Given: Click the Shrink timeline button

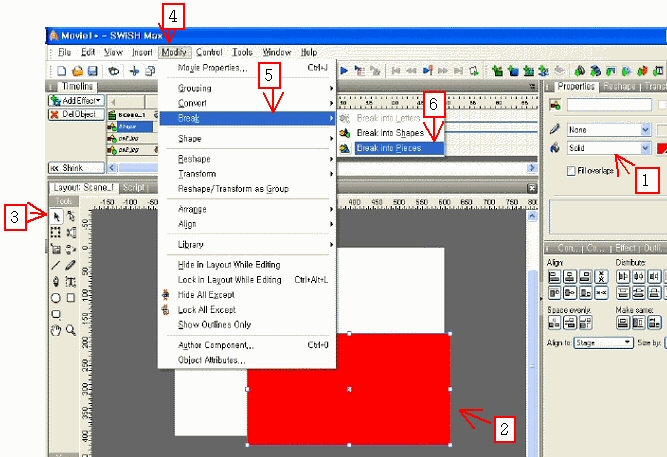Looking at the screenshot, I should click(x=76, y=168).
